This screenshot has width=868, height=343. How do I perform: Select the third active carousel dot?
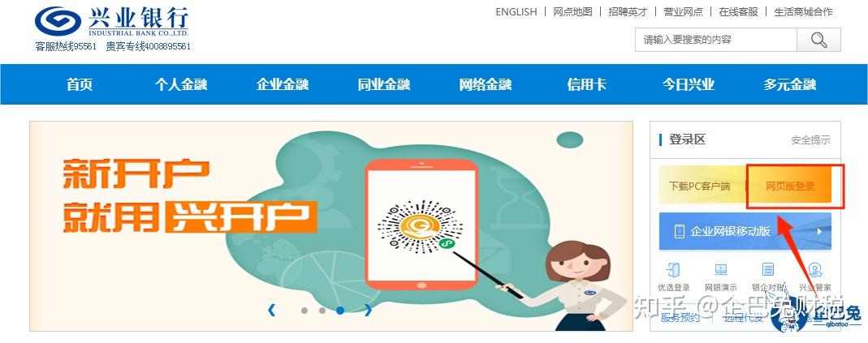[340, 311]
